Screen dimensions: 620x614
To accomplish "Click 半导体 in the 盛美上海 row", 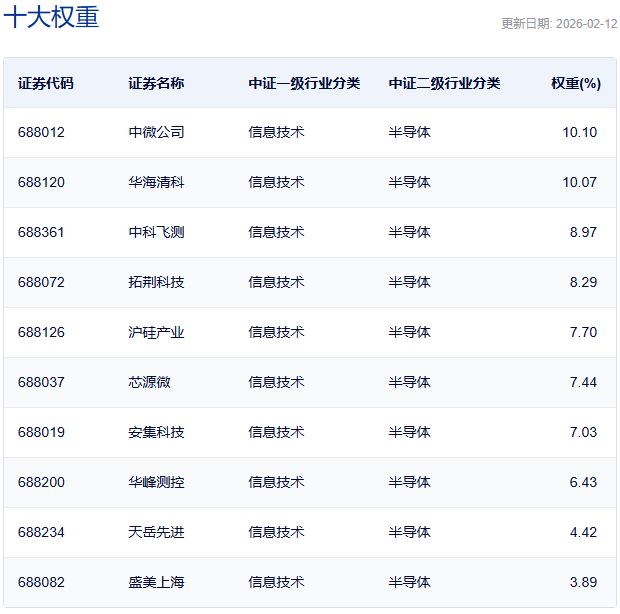I will click(409, 582).
